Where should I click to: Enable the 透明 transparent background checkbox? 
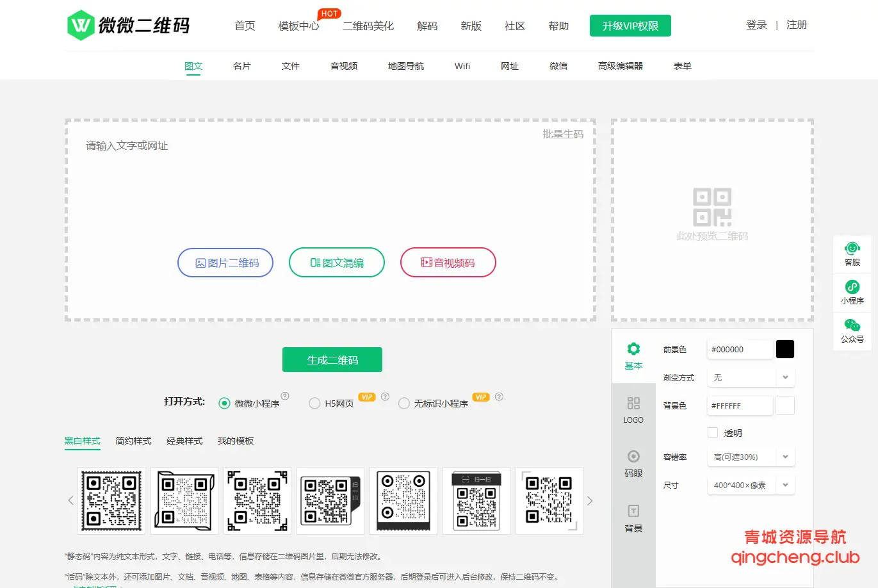pos(712,432)
